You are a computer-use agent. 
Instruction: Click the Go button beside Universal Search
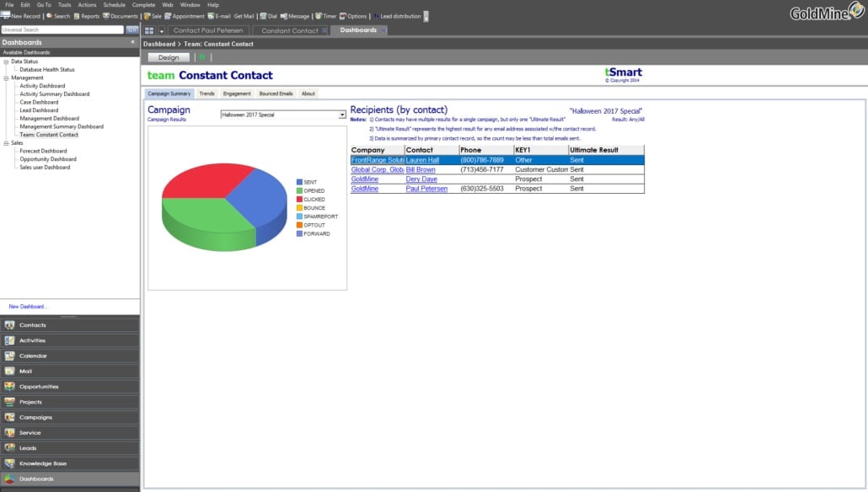(131, 29)
